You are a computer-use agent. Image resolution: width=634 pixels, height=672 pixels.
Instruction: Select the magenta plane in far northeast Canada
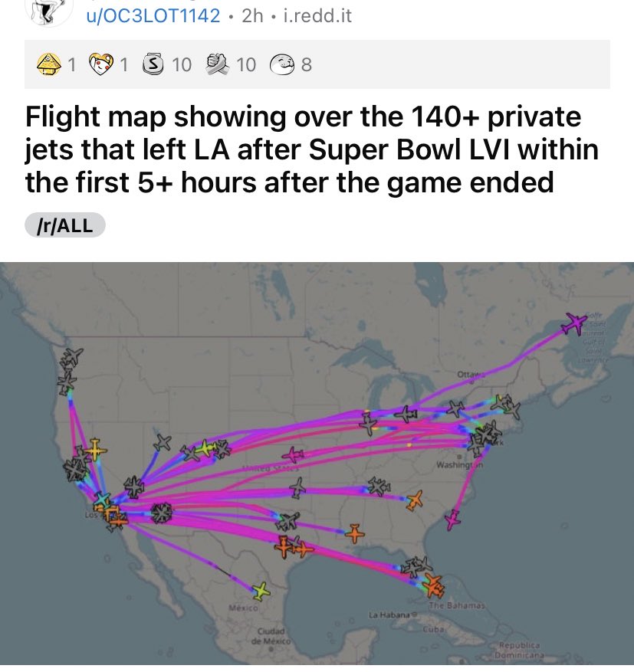(572, 324)
